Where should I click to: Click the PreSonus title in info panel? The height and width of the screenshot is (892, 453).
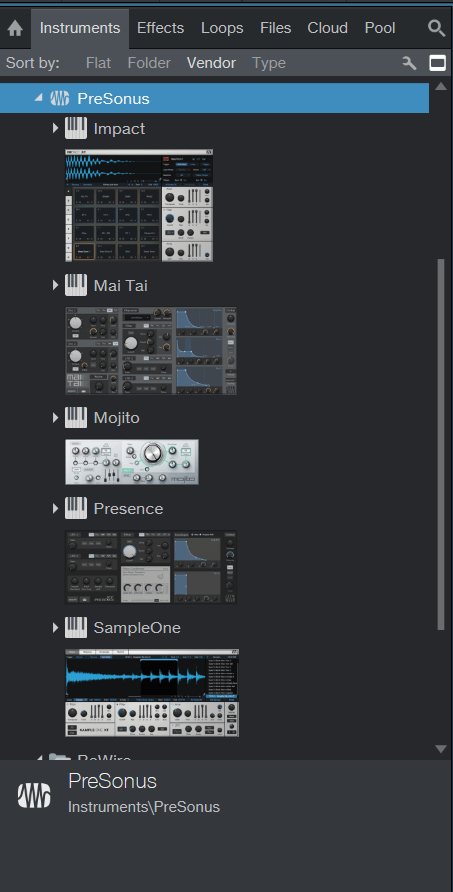coord(113,780)
